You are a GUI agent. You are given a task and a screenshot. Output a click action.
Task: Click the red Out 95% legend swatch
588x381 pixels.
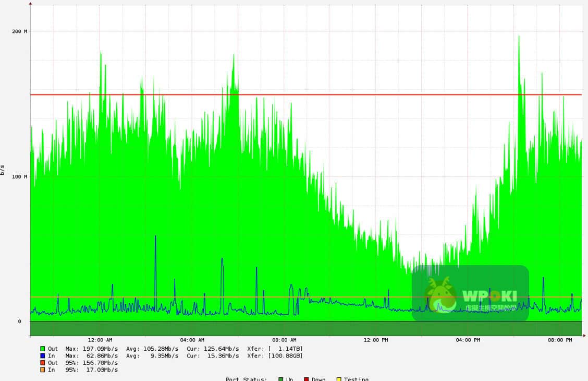click(43, 363)
